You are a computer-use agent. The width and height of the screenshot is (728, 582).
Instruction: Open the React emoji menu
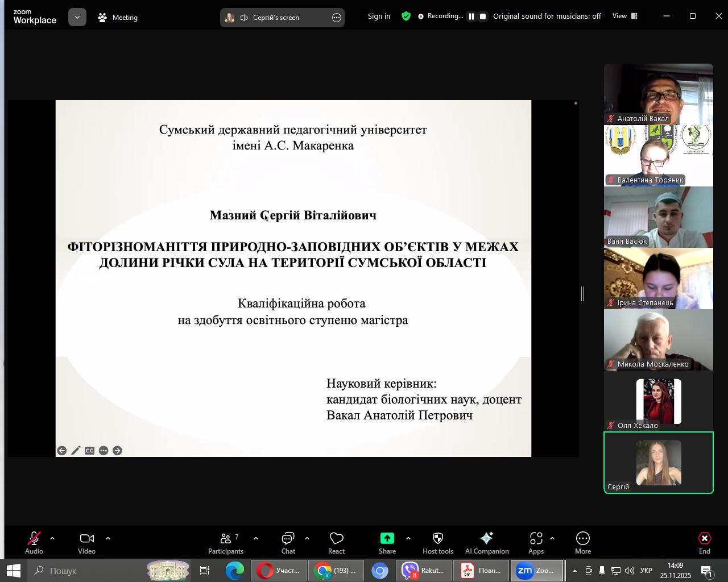(x=336, y=543)
